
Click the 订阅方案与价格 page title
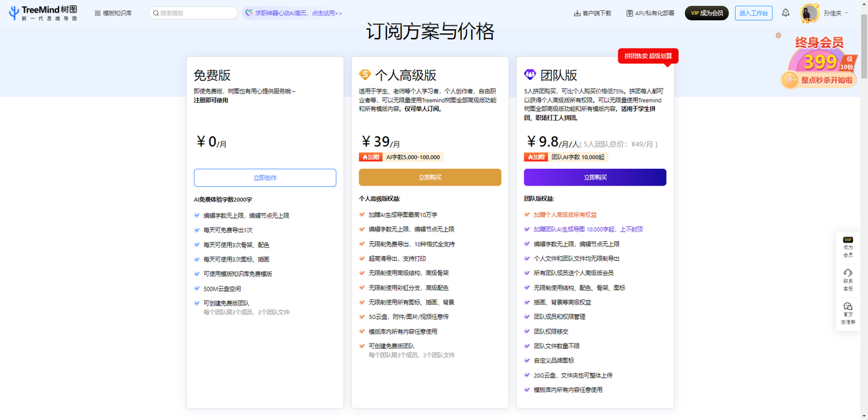431,31
